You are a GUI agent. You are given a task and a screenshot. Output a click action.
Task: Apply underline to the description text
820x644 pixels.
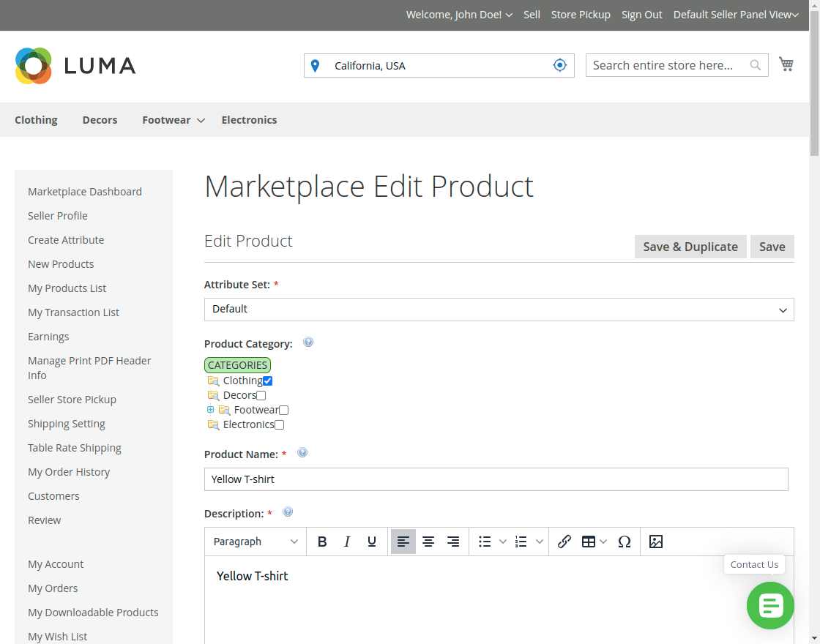pos(372,542)
